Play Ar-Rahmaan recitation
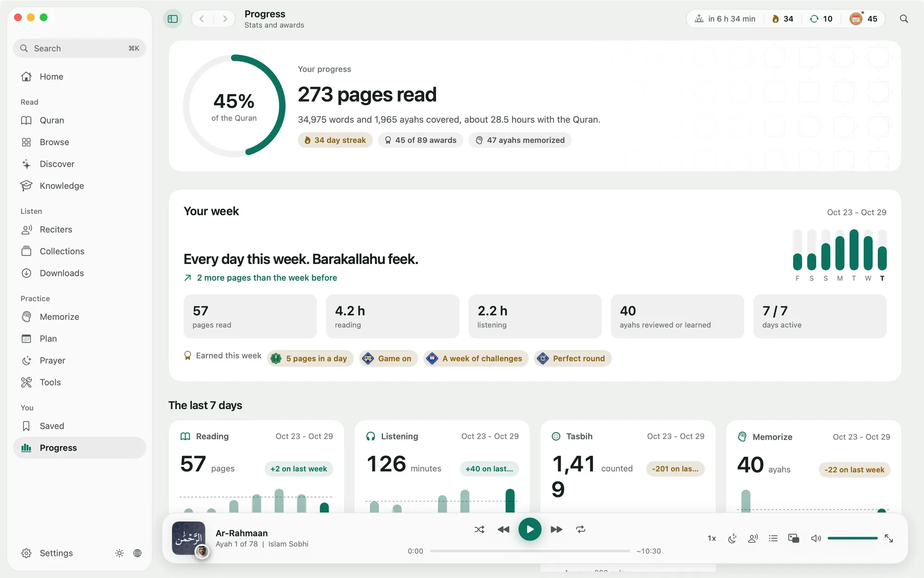The image size is (924, 578). pos(530,529)
